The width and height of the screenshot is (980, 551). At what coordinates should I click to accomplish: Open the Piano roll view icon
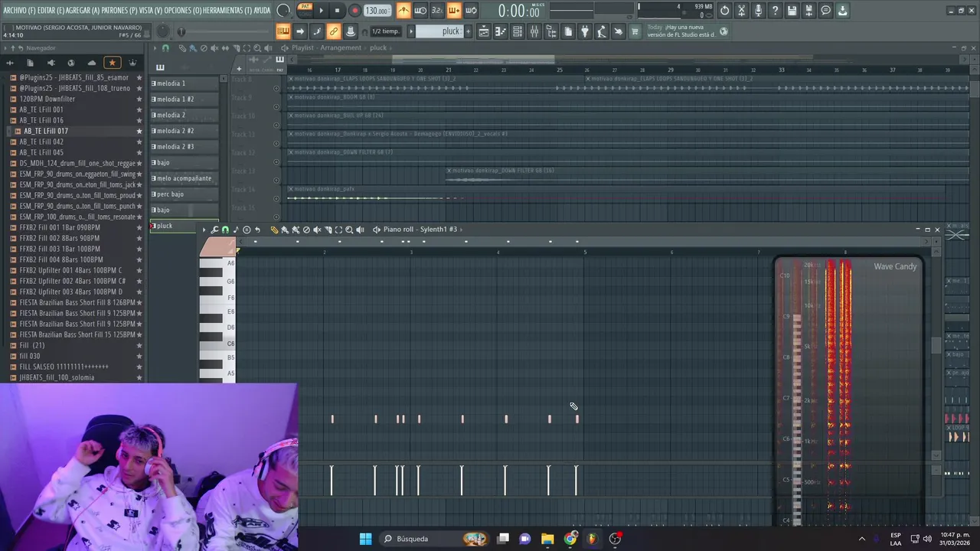pos(501,31)
